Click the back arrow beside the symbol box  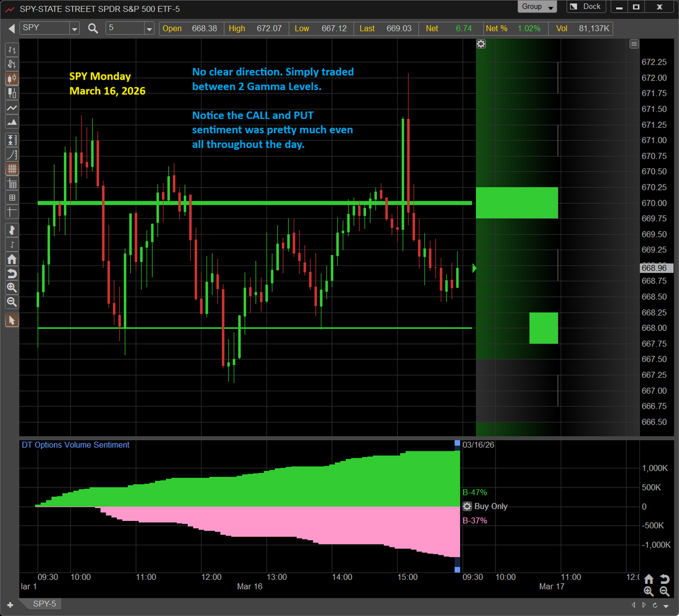(11, 28)
